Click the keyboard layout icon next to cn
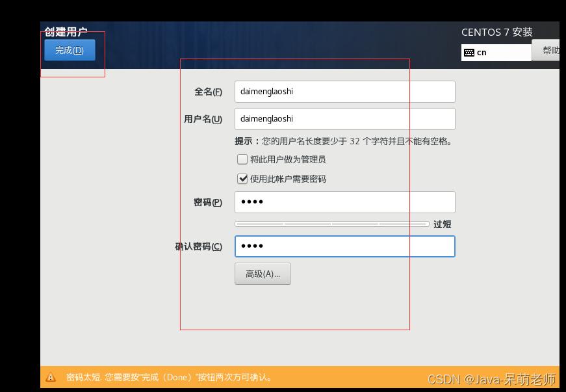Screen dimensions: 566x392 [x=470, y=52]
